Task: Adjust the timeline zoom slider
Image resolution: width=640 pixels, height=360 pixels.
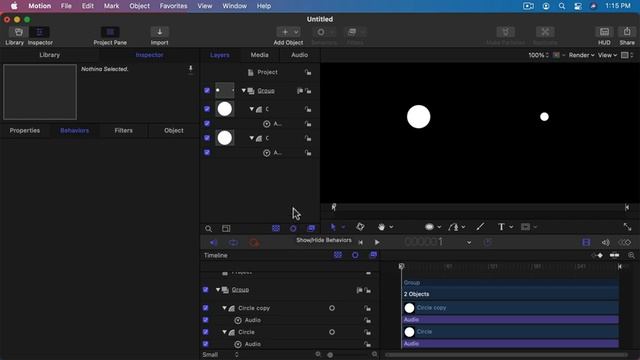Action: click(330, 355)
